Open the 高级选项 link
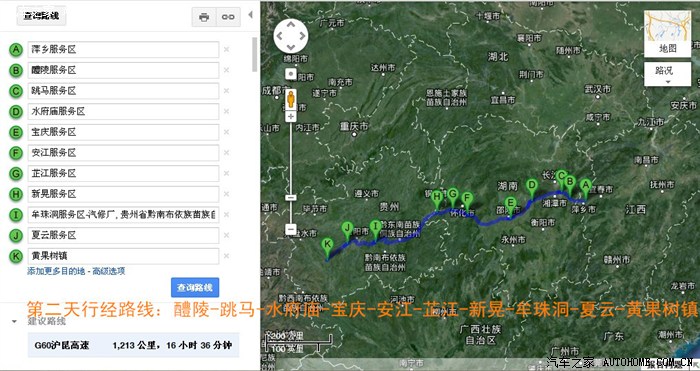This screenshot has width=700, height=371. pyautogui.click(x=108, y=271)
